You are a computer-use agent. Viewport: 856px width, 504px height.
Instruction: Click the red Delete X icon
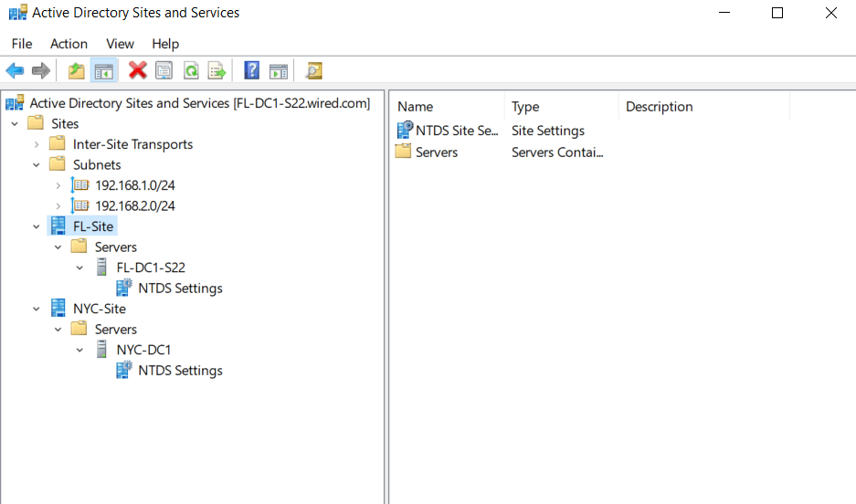point(138,70)
